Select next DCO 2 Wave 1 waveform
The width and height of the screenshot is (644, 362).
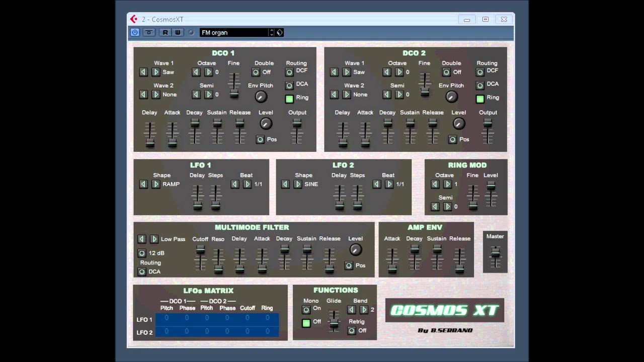(347, 72)
